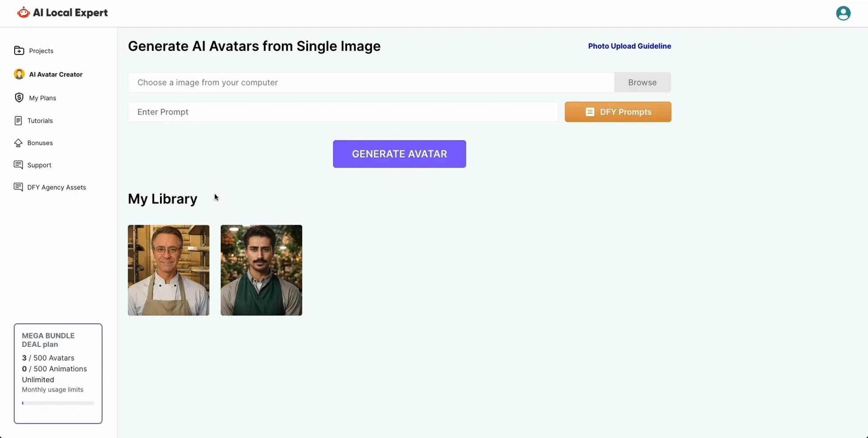The height and width of the screenshot is (438, 868).
Task: Click the Support chat icon
Action: coord(18,165)
